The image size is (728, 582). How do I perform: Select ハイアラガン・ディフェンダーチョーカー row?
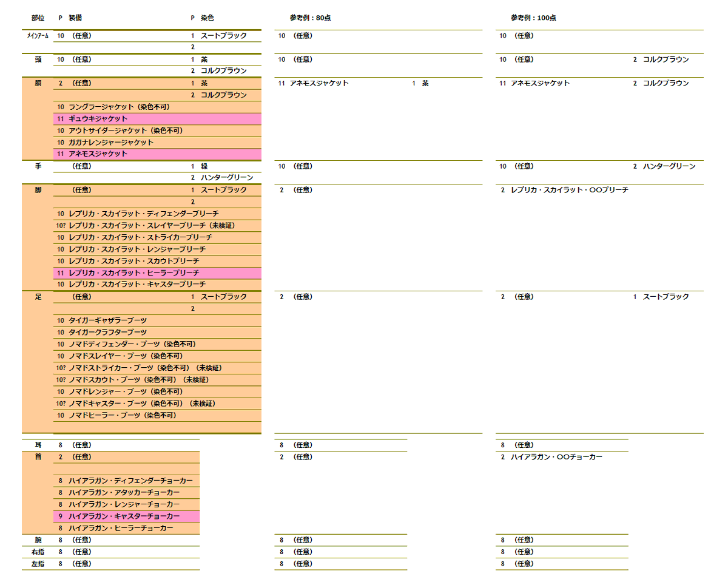click(x=126, y=481)
